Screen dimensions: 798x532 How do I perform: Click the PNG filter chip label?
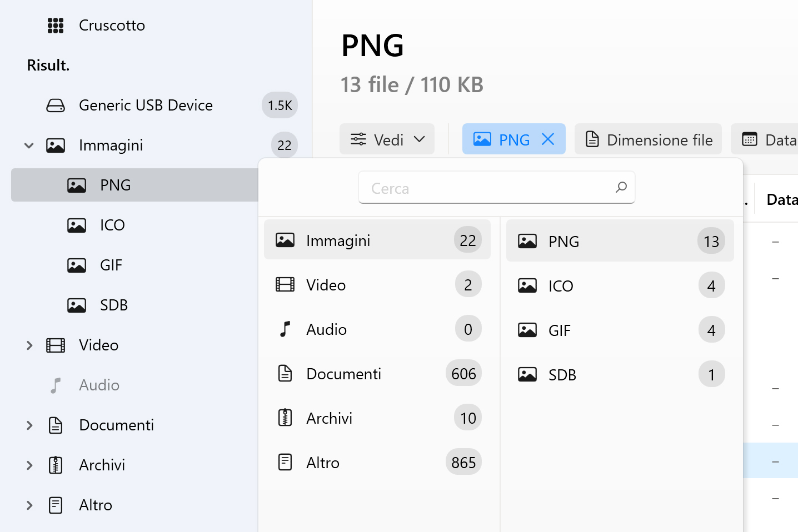[x=514, y=140]
